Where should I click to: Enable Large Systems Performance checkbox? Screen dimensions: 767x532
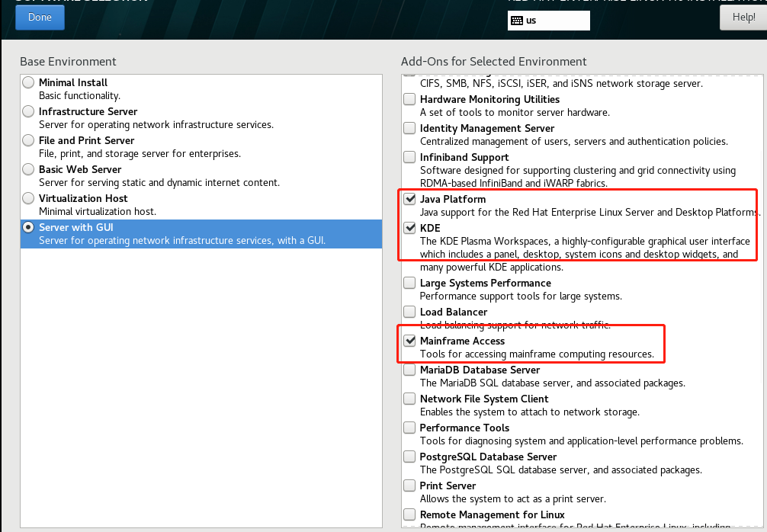coord(409,283)
